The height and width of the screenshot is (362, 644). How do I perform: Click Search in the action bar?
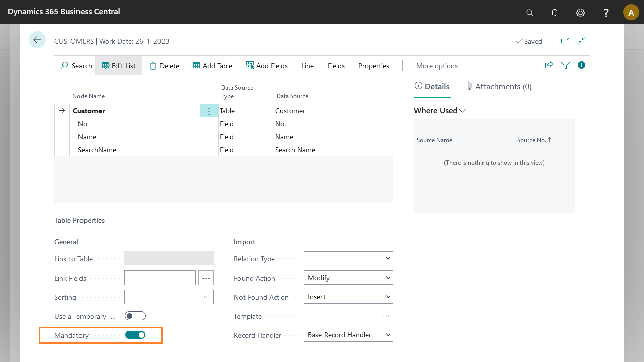tap(76, 66)
